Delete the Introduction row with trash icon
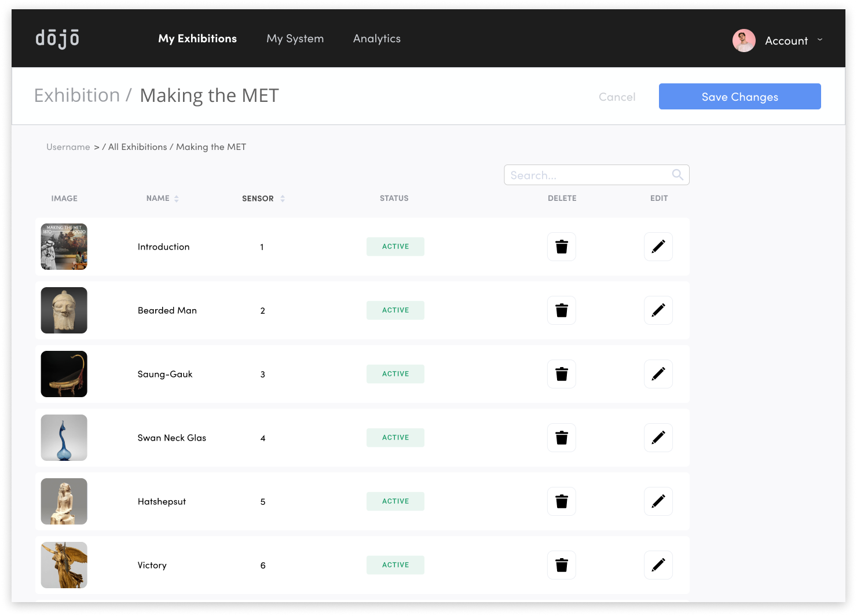 [562, 247]
